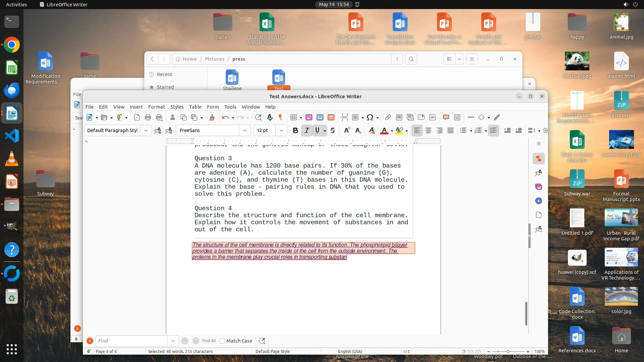This screenshot has height=362, width=644.
Task: Click in the Find text field
Action: pos(131,341)
